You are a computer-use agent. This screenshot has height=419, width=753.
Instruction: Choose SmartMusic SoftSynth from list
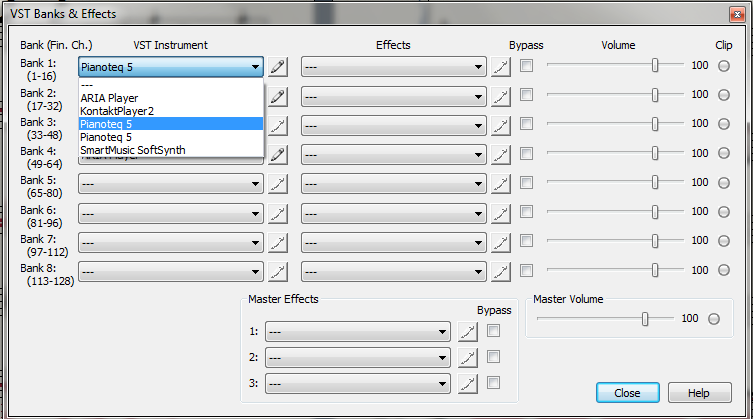171,150
